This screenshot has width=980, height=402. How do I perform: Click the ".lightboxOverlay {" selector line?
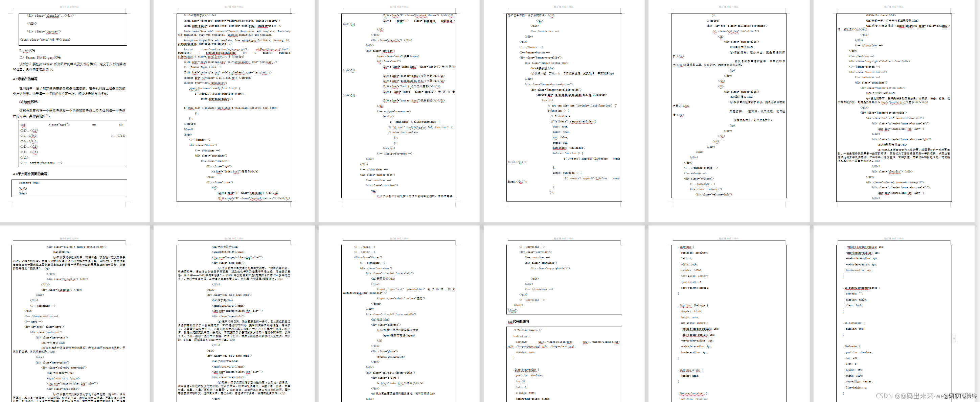526,370
